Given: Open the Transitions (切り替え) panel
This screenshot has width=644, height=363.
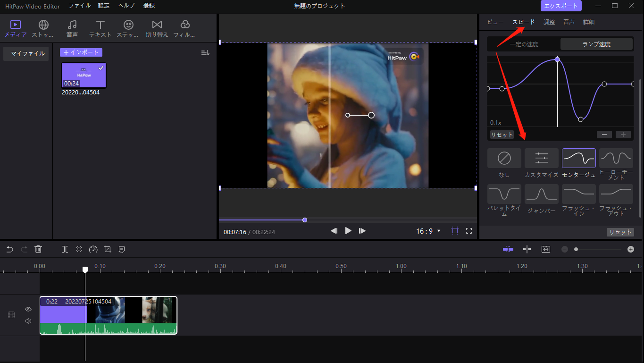Looking at the screenshot, I should [x=157, y=25].
